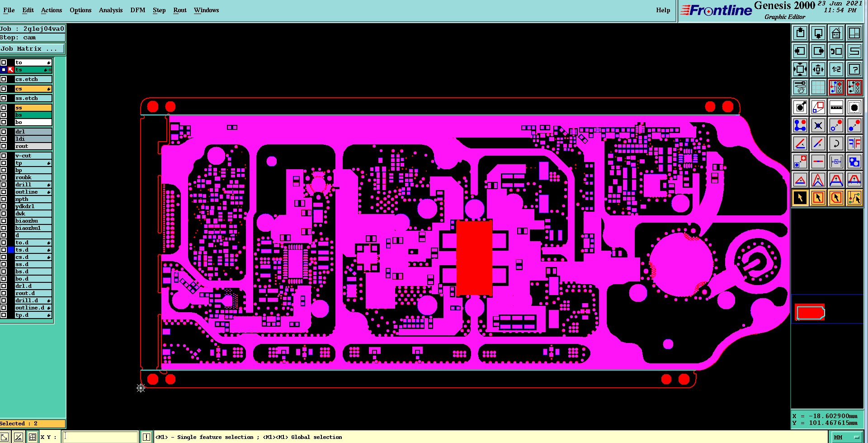The height and width of the screenshot is (443, 868).
Task: Toggle checkbox for the ss.etch layer
Action: click(4, 98)
